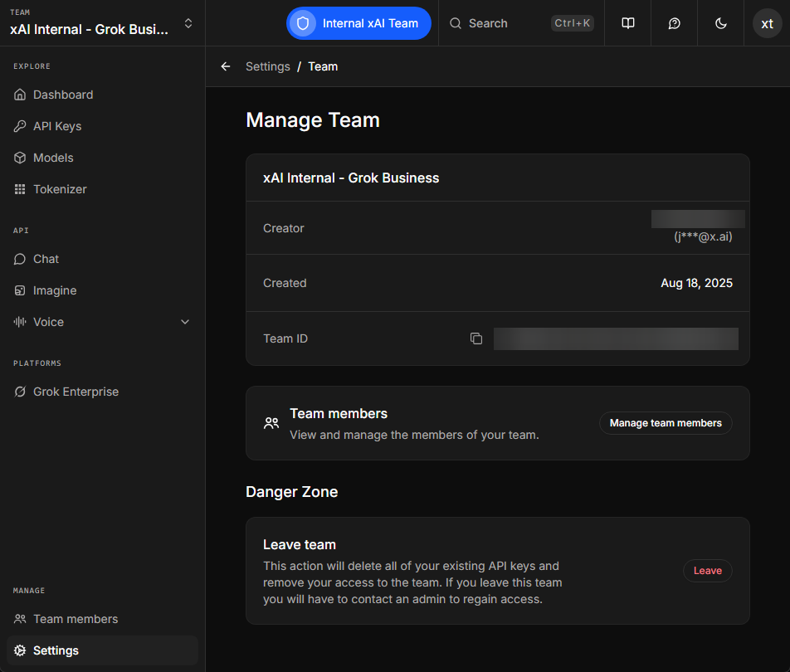Open the documentation book icon
790x672 pixels.
(x=627, y=23)
